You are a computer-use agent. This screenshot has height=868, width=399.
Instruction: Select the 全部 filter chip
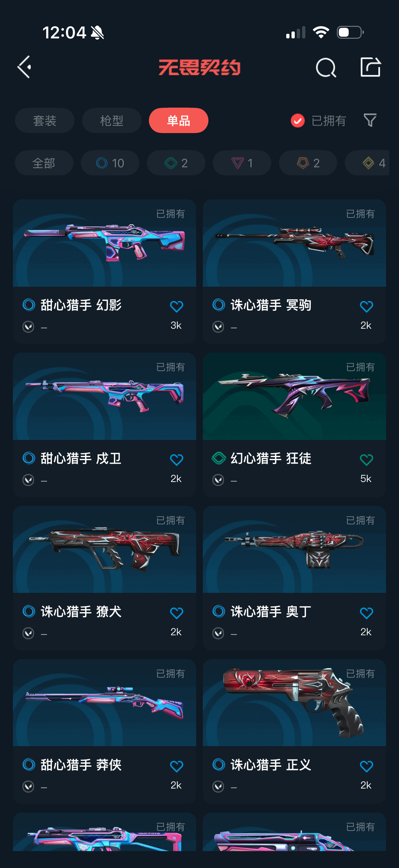tap(44, 163)
